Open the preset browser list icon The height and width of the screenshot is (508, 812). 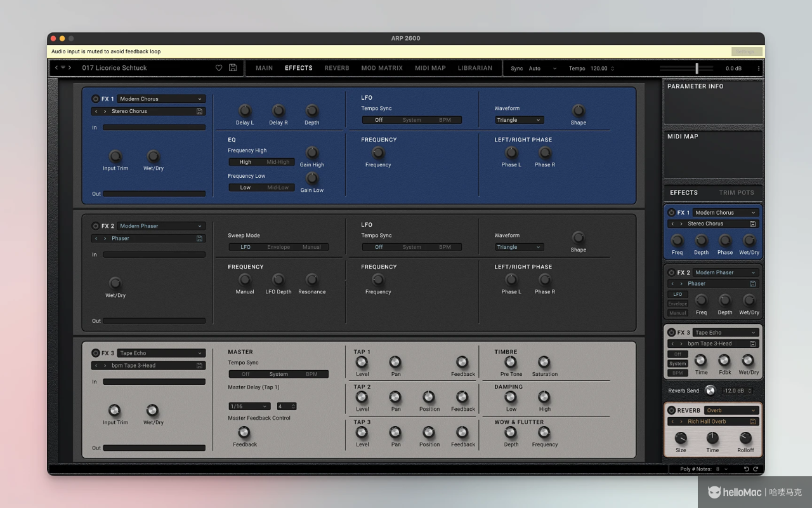tap(63, 68)
